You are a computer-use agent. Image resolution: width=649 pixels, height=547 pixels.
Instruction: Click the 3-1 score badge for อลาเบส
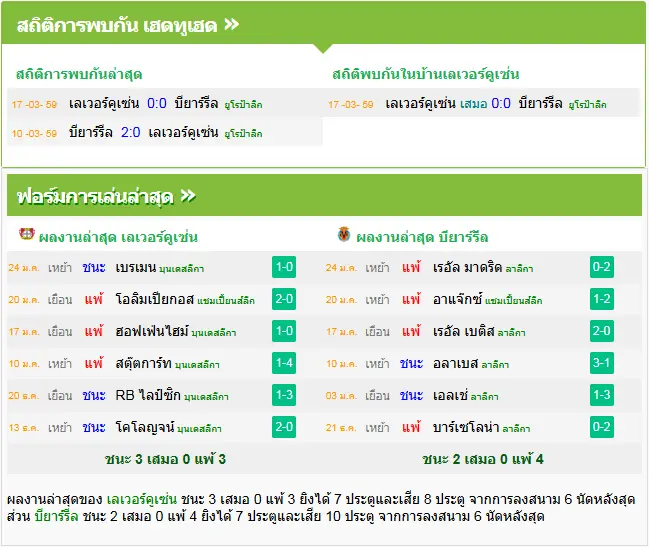[x=601, y=363]
